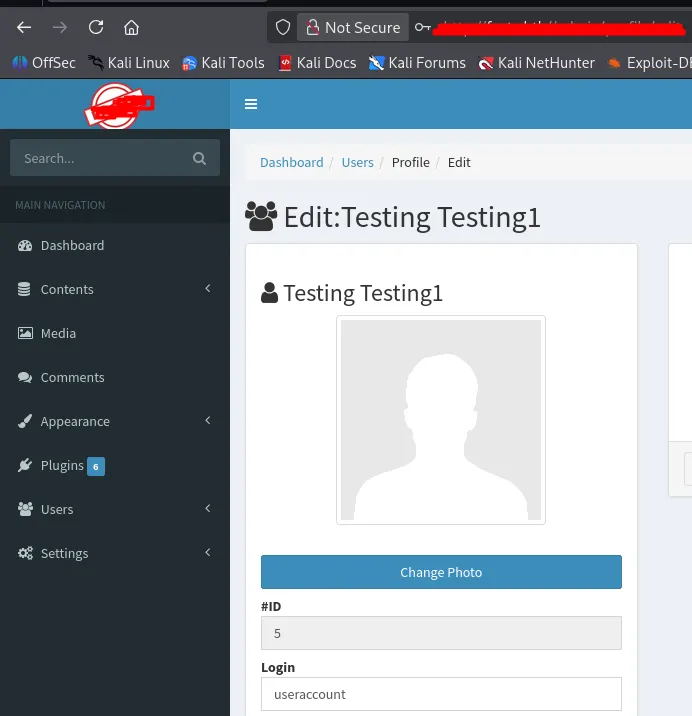The height and width of the screenshot is (716, 692).
Task: Click the Profile breadcrumb text
Action: (x=410, y=163)
